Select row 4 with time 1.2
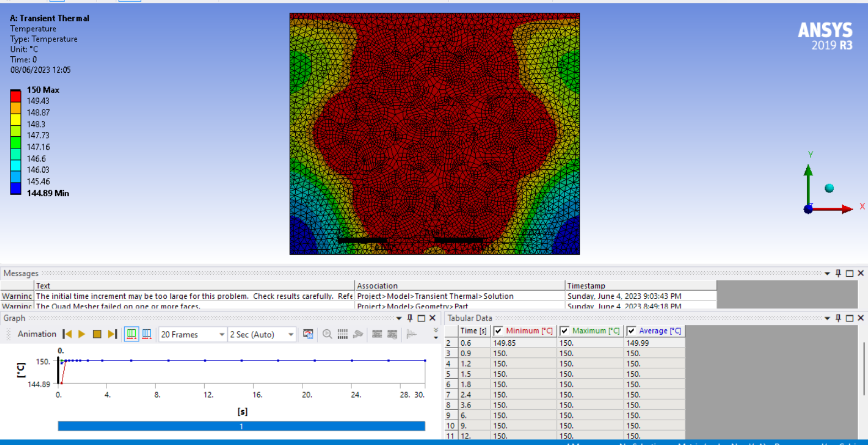Viewport: 868px width, 445px height. point(565,364)
